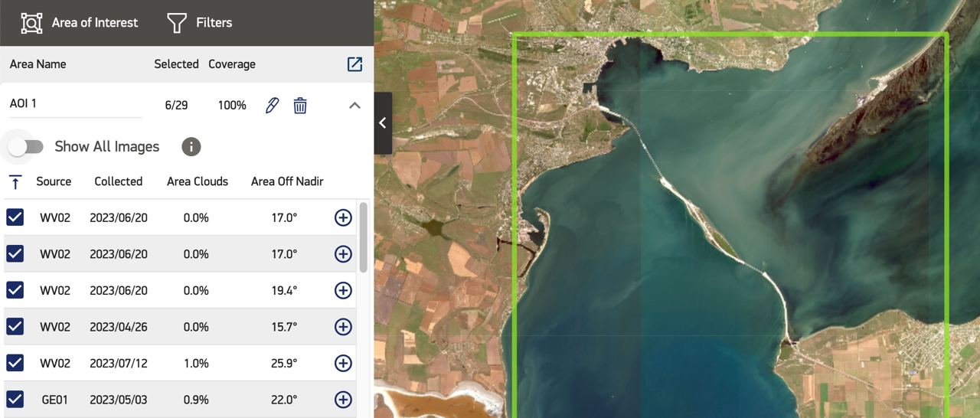Collapse the AOI 1 section chevron
Screen dimensions: 980x418
pyautogui.click(x=354, y=106)
